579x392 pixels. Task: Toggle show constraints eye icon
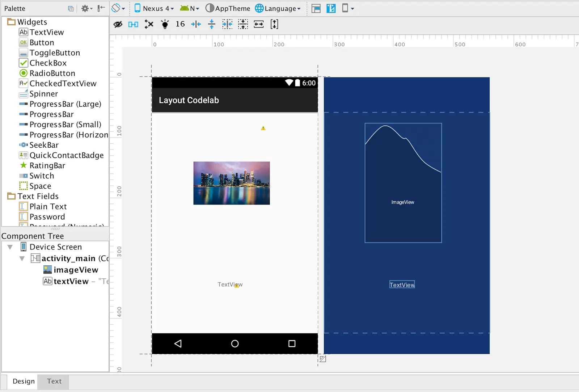click(x=118, y=24)
